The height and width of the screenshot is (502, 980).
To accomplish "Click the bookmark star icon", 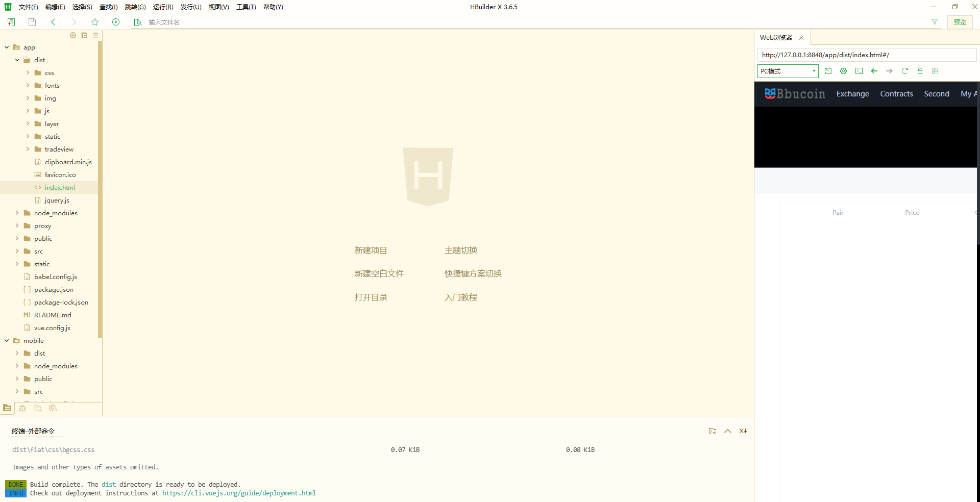I will tap(95, 22).
